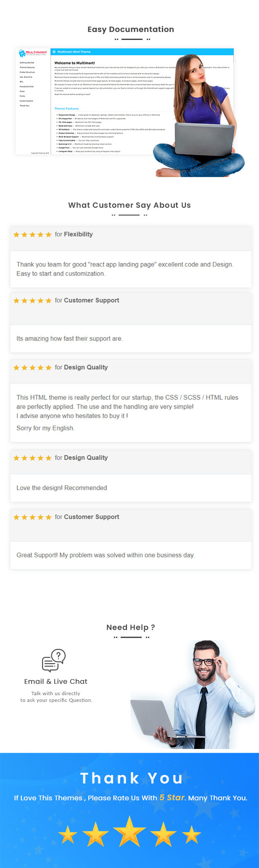This screenshot has height=868, width=259.
Task: Open the "Folder Structure" docs section
Action: 27,72
